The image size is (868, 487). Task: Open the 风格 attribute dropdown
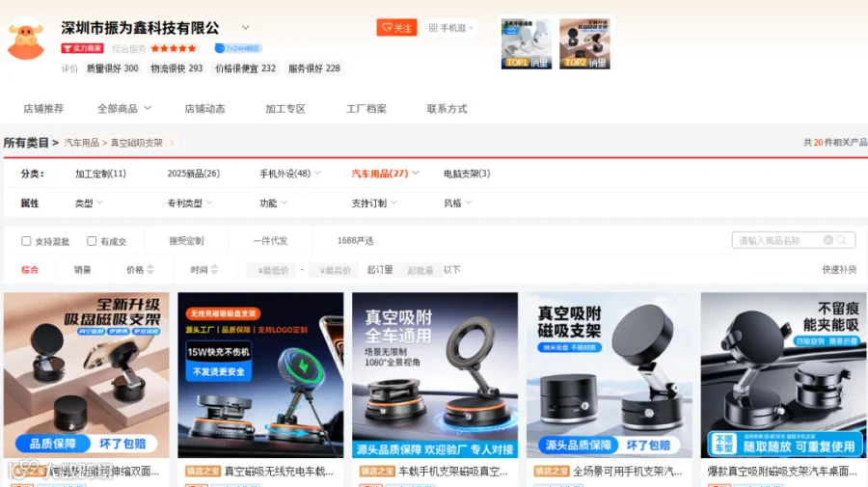pyautogui.click(x=458, y=203)
